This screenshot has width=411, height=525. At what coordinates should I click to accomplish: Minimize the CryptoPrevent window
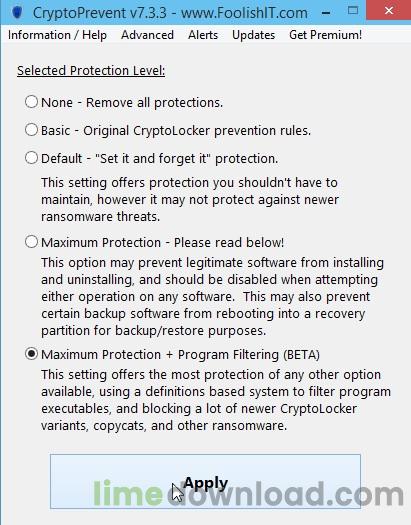(326, 12)
